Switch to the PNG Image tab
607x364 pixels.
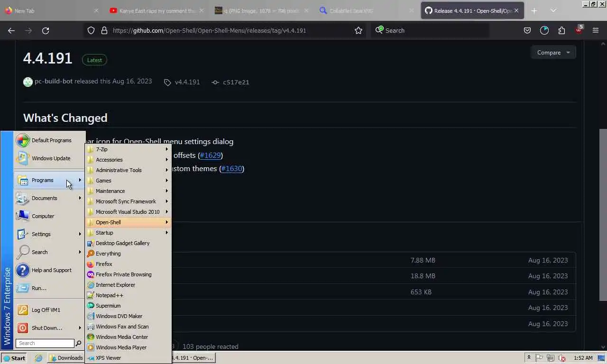(x=262, y=10)
